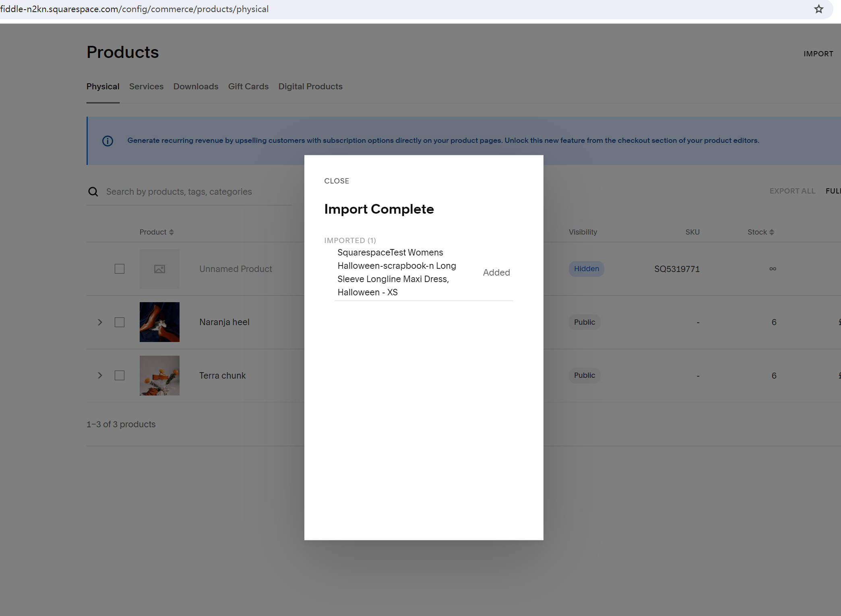Open the Naranja heel product thumbnail
The image size is (841, 616).
159,322
